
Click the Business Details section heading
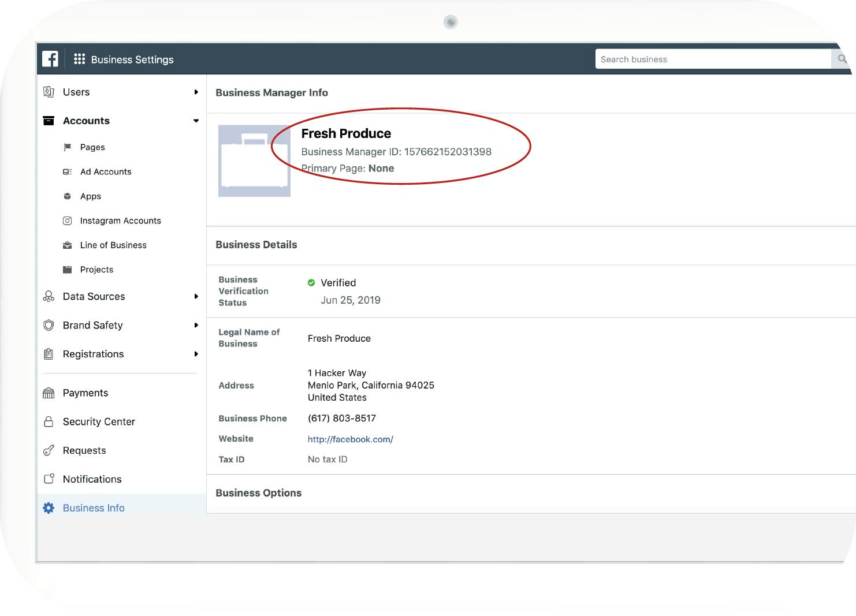pyautogui.click(x=256, y=245)
